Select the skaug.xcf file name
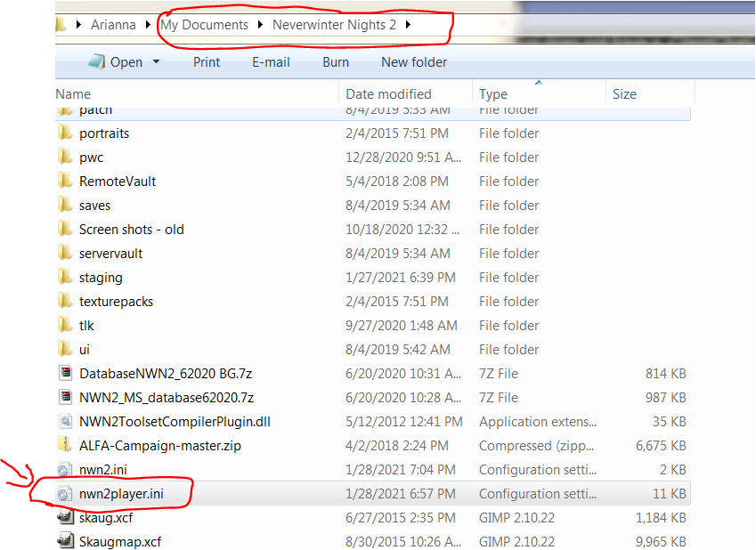The image size is (756, 550). click(106, 518)
